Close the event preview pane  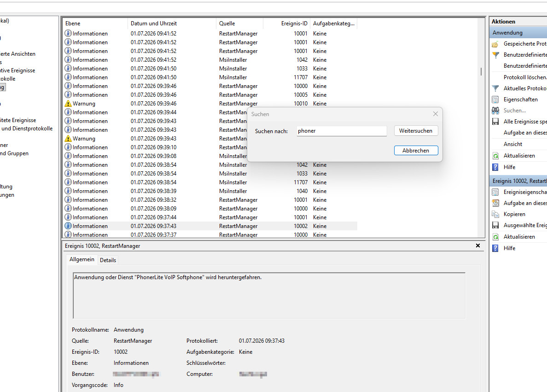tap(478, 246)
